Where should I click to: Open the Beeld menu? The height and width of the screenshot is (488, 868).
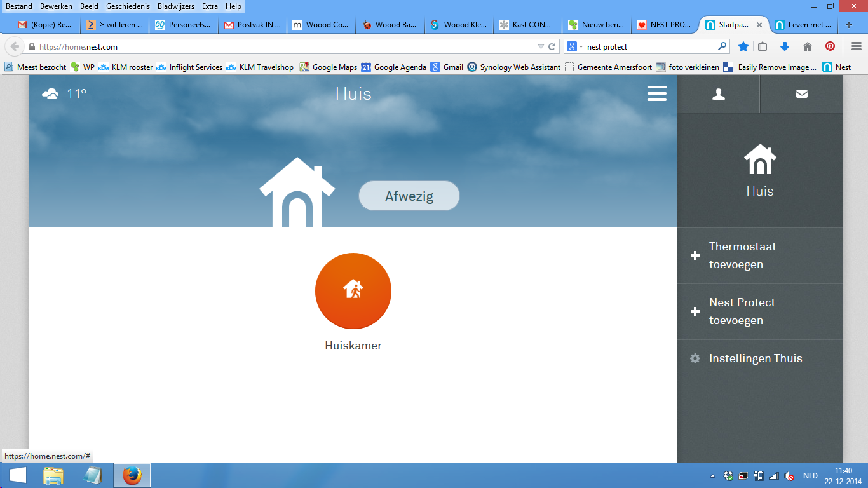(89, 6)
